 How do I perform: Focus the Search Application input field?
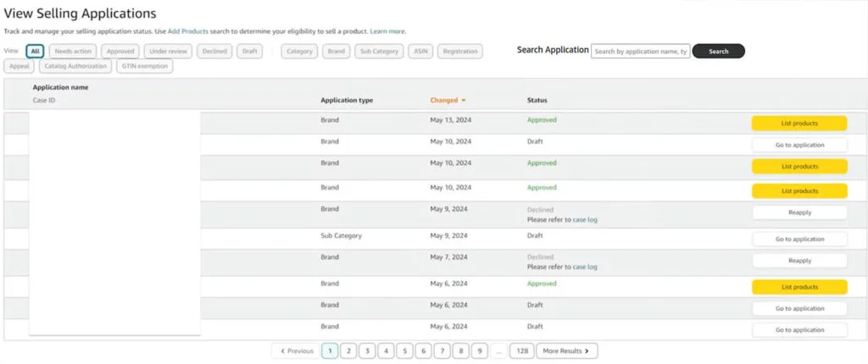[640, 52]
